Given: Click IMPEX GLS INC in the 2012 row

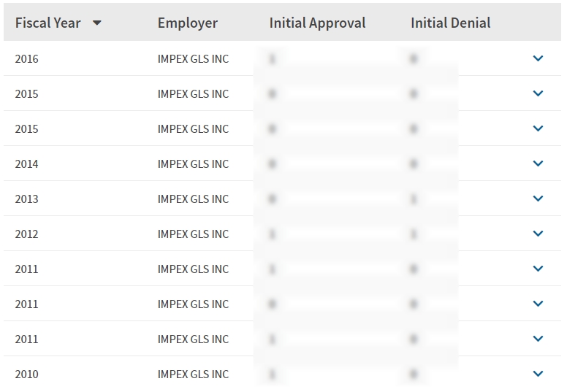Looking at the screenshot, I should tap(193, 234).
